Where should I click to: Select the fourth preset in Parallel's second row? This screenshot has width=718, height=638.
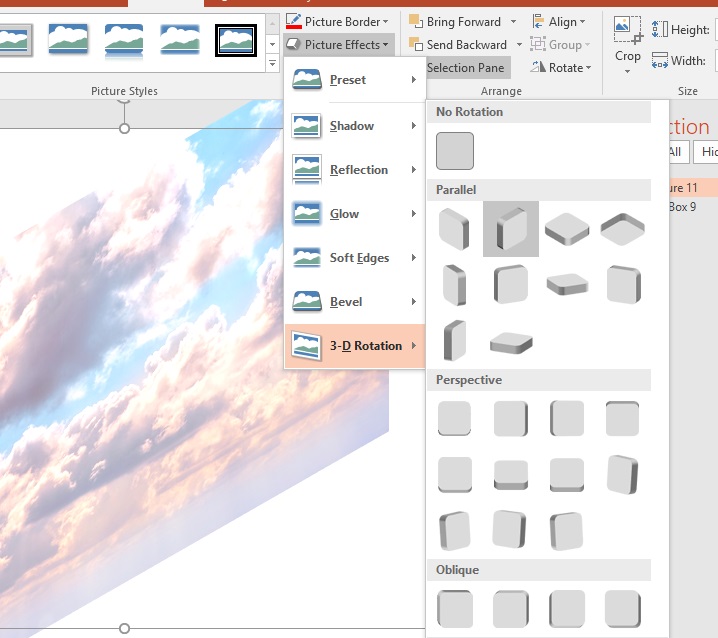[623, 284]
